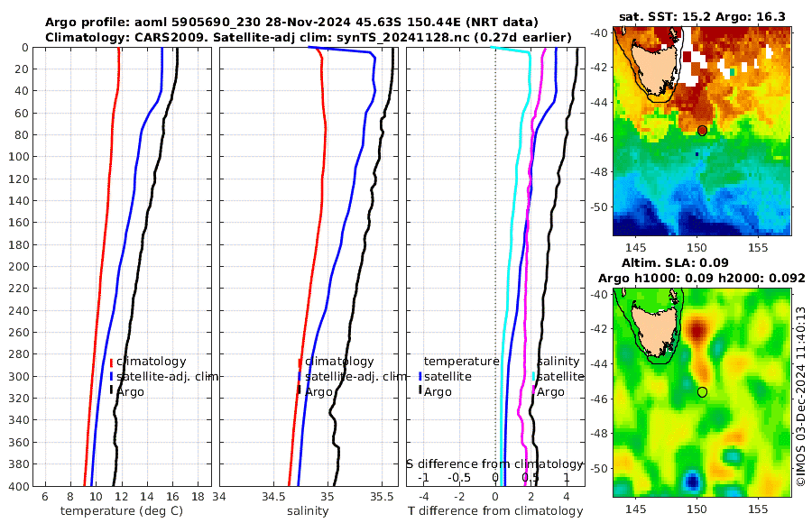Click magenta salinity Argo legend swatch
The image size is (812, 523).
534,391
